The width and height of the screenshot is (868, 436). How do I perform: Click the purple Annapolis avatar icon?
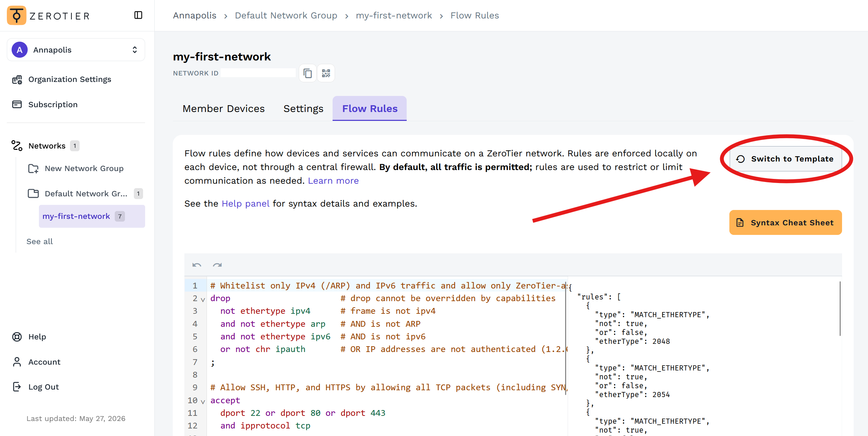point(20,50)
